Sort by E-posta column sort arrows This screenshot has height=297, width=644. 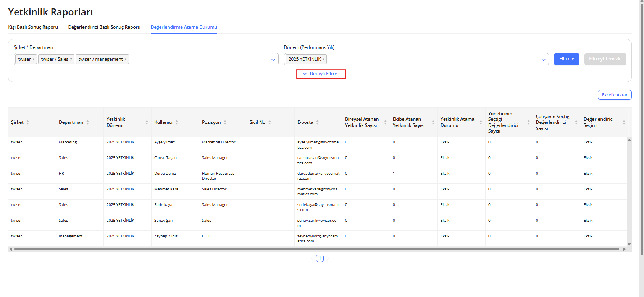point(318,122)
